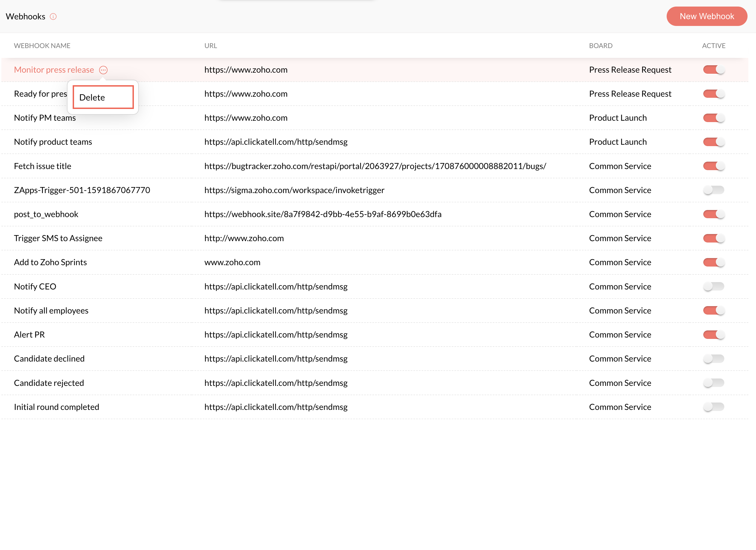This screenshot has width=756, height=550.
Task: Click the ACTIVE column header
Action: pos(713,46)
